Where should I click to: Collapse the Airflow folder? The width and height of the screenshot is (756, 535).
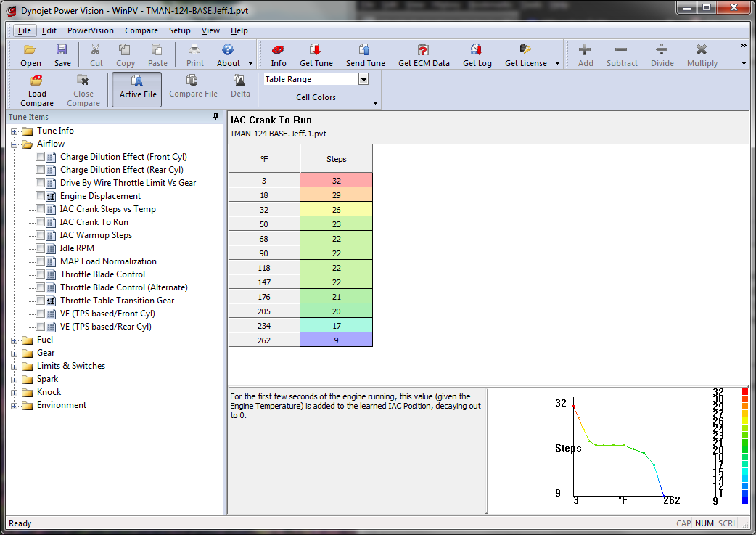point(15,144)
